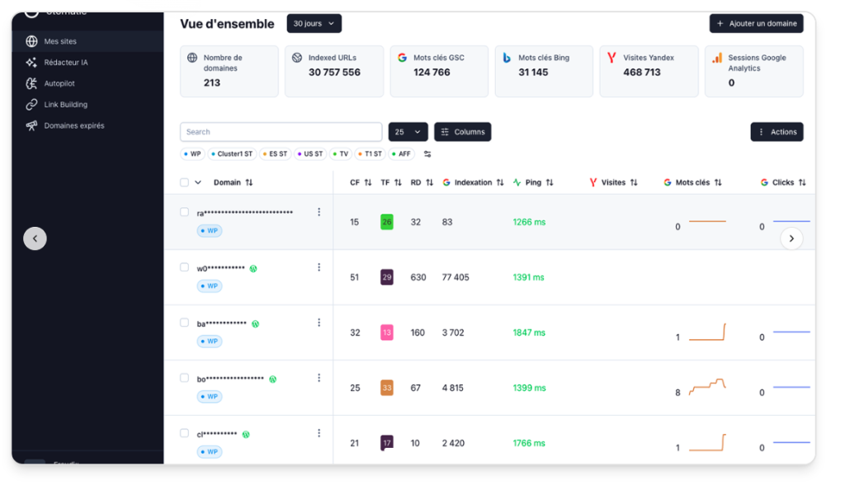Click the green TF 26 badge
Viewport: 845px width, 504px height.
click(x=387, y=222)
